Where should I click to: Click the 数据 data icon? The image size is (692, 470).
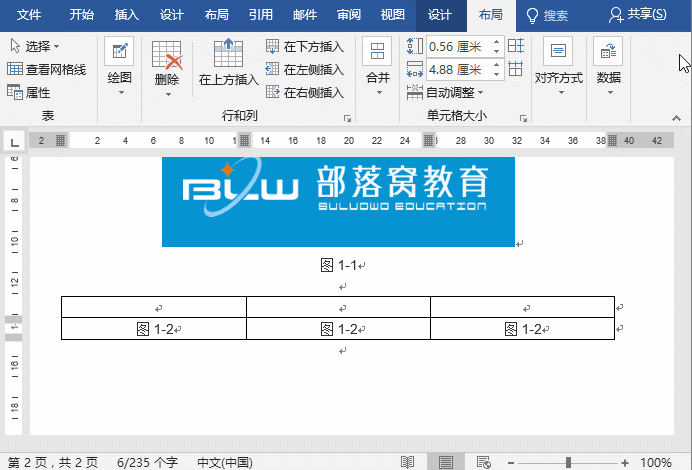[608, 51]
